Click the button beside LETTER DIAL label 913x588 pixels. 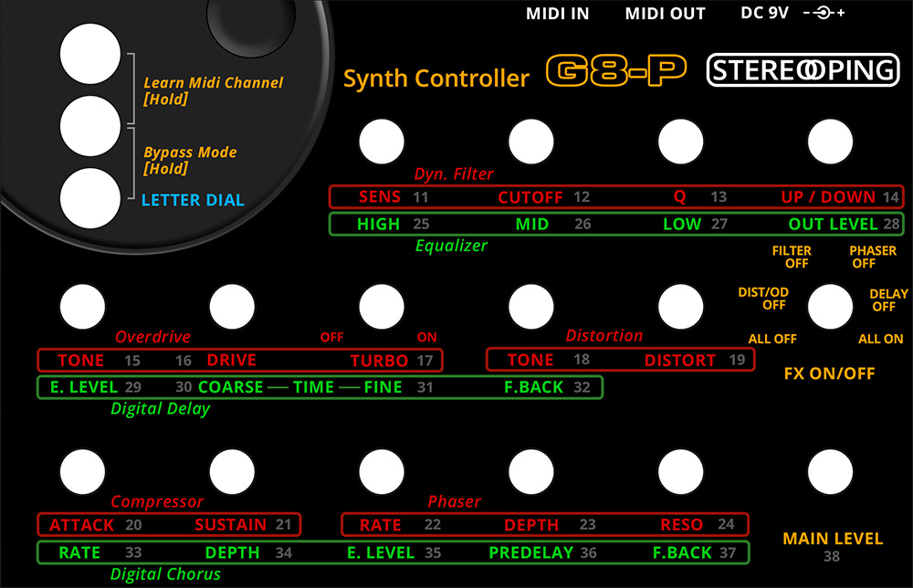pos(90,198)
